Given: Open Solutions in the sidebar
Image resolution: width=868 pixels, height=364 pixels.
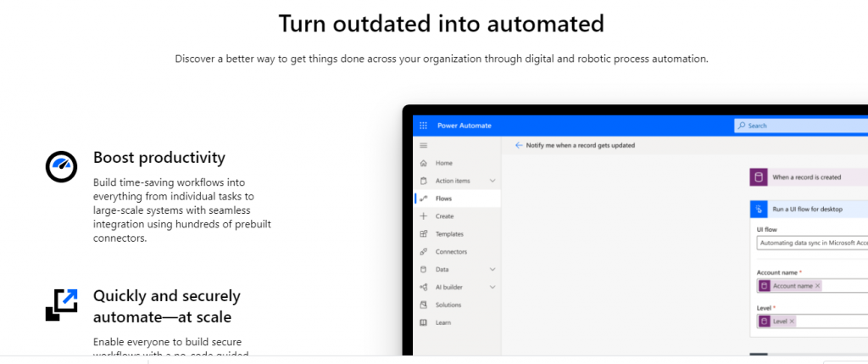Looking at the screenshot, I should pyautogui.click(x=457, y=305).
